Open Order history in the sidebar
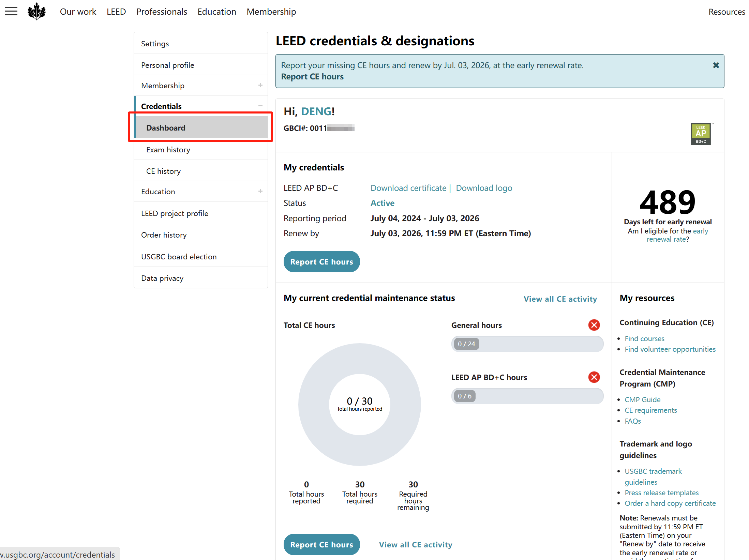Image resolution: width=749 pixels, height=560 pixels. click(201, 235)
